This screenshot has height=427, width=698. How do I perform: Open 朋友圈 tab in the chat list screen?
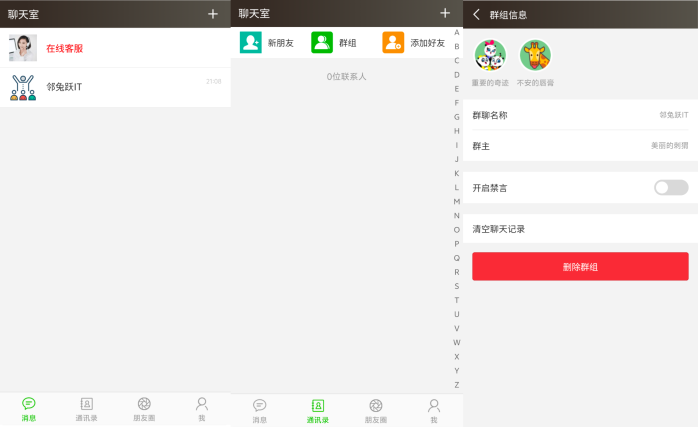click(x=144, y=408)
